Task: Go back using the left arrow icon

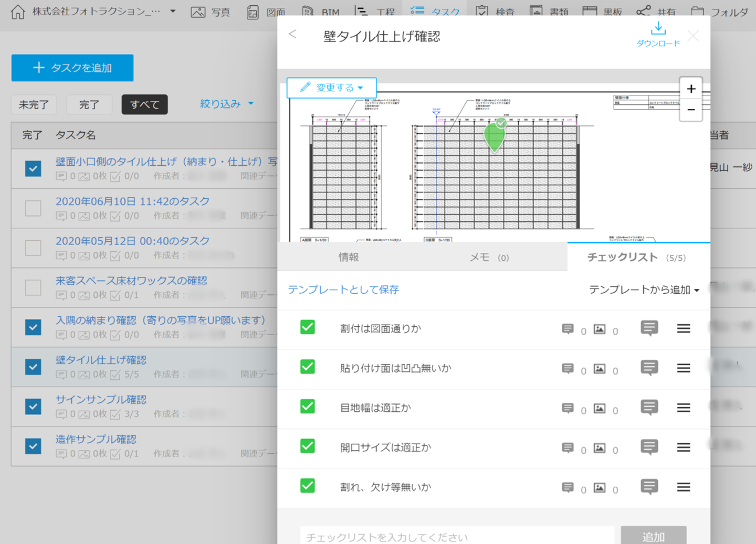Action: click(x=293, y=35)
